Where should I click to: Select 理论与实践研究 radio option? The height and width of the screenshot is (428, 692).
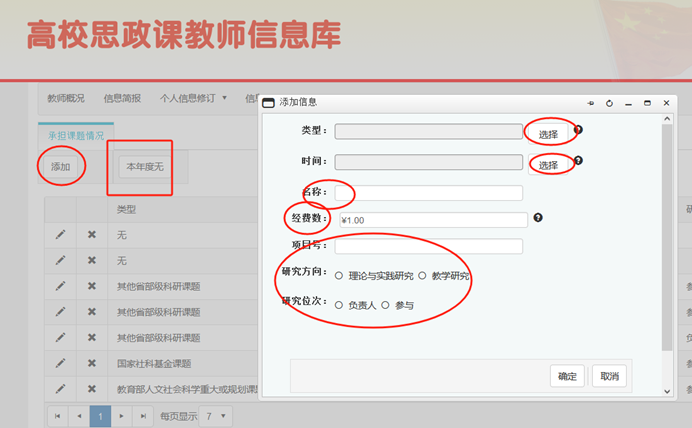click(339, 275)
